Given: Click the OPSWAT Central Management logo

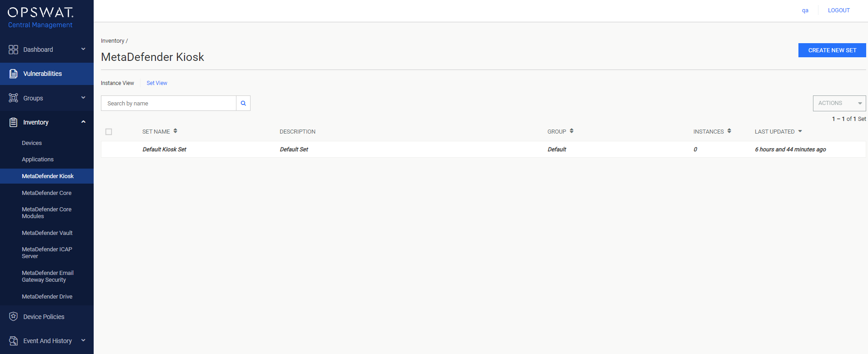Looking at the screenshot, I should [40, 18].
